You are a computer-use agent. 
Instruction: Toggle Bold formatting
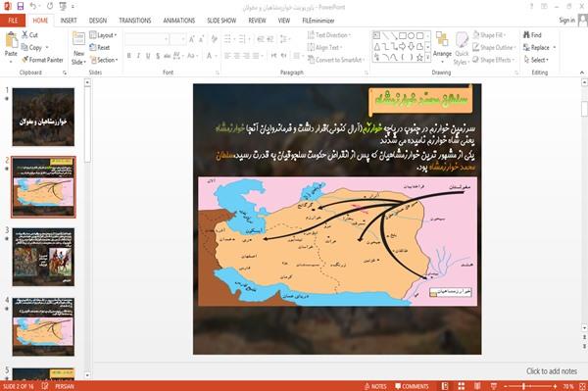(x=128, y=56)
